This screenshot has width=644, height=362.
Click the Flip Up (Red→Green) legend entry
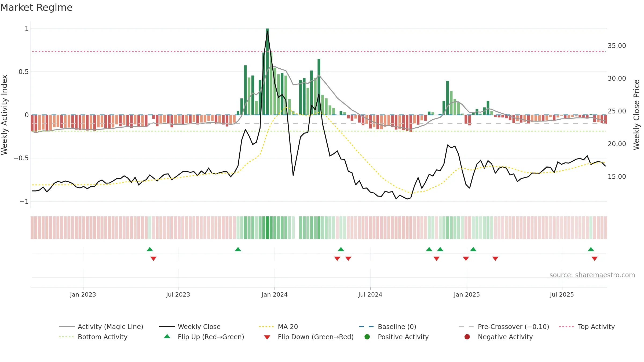point(204,337)
